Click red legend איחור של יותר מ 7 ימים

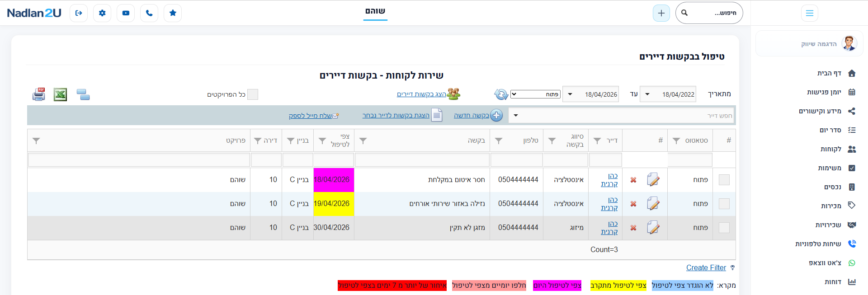click(x=392, y=286)
